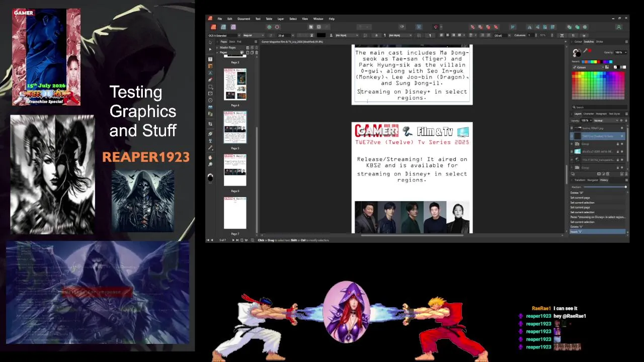Open the Opacity 100% dropdown in Swatches

coord(621,52)
